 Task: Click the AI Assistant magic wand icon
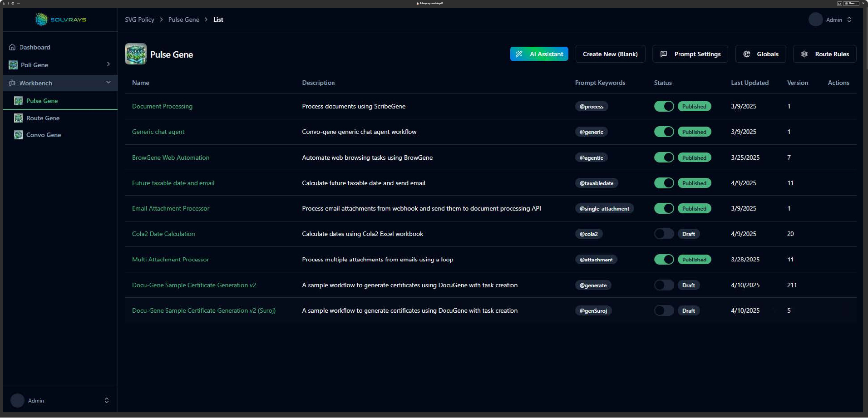click(519, 54)
